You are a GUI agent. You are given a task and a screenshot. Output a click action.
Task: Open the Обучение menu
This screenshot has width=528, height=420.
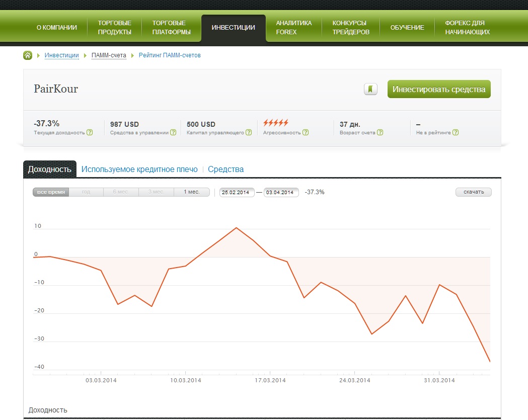coord(407,28)
